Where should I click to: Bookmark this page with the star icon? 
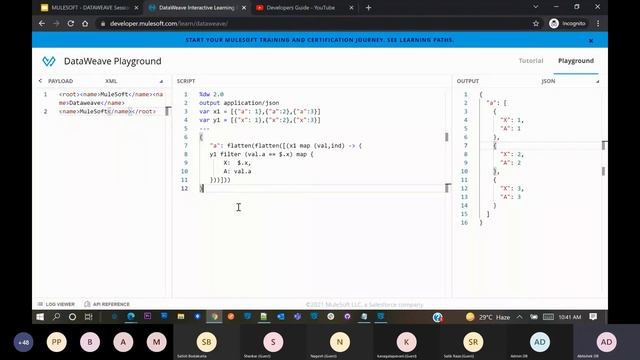(536, 24)
